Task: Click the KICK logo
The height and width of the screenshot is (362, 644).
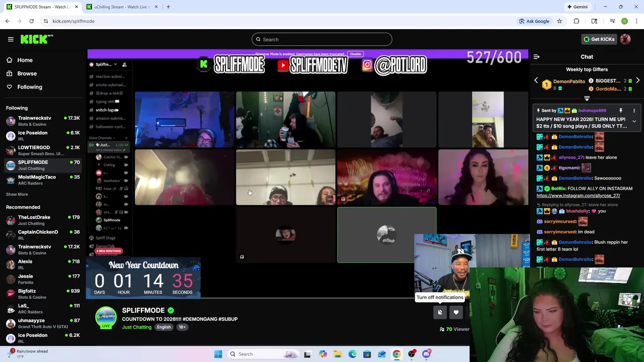Action: coord(37,39)
